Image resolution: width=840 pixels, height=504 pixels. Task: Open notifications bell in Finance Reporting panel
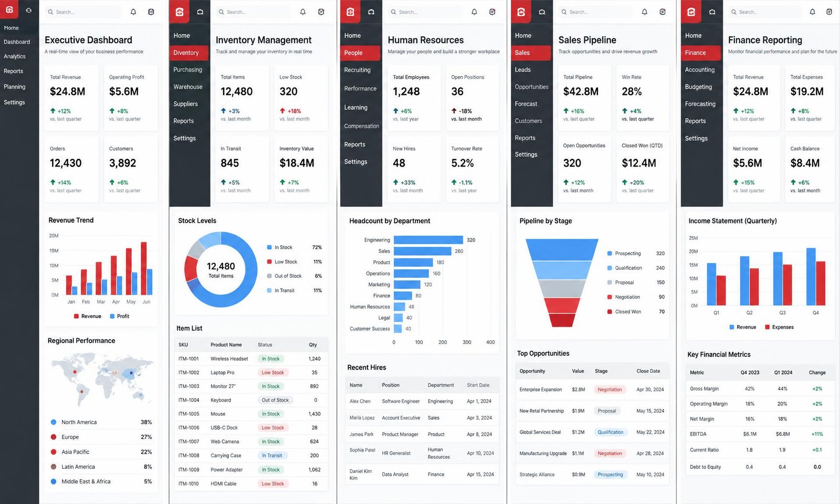813,12
